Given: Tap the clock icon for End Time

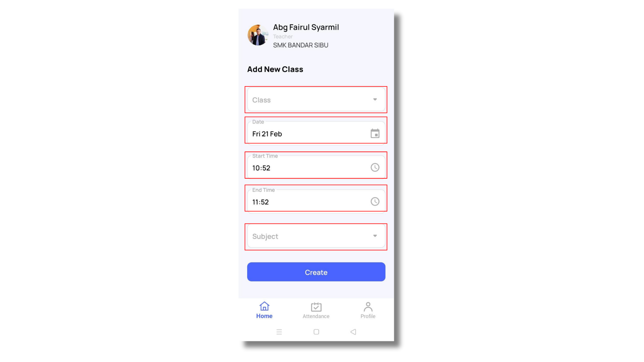Looking at the screenshot, I should pyautogui.click(x=375, y=201).
